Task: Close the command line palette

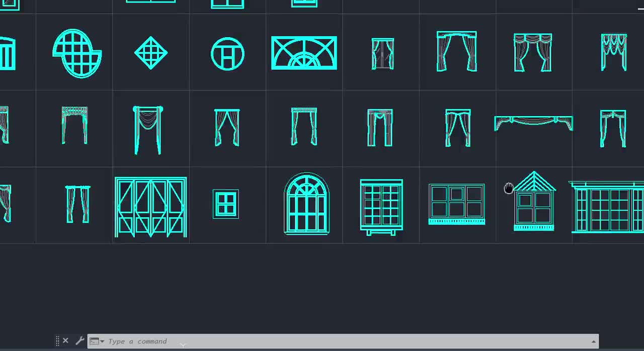Action: click(x=65, y=341)
